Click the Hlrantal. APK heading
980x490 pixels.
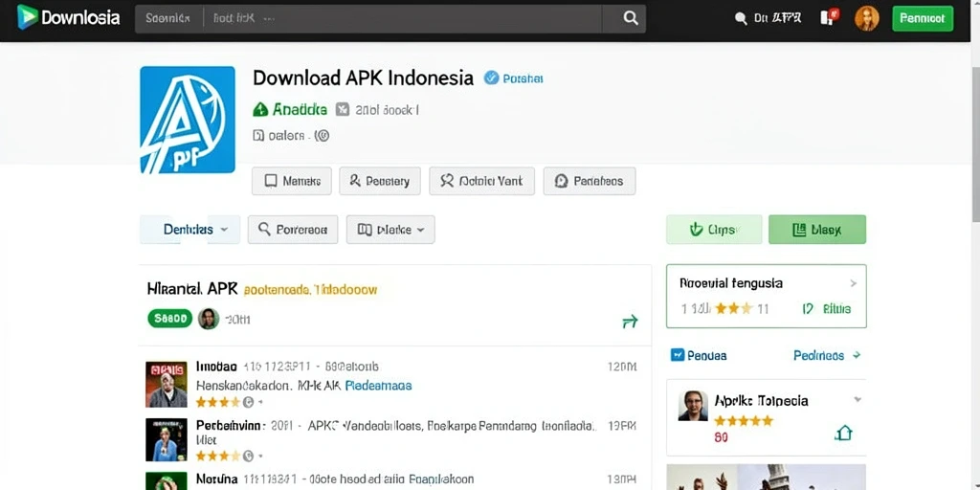pos(192,289)
